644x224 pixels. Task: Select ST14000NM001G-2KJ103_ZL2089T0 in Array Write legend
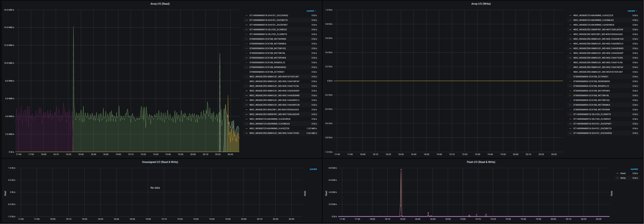coord(592,114)
